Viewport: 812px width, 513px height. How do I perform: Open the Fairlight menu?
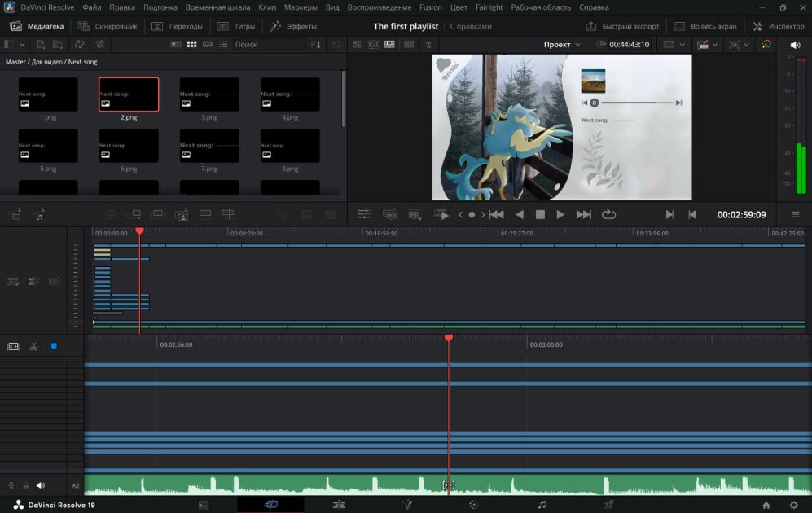point(489,7)
